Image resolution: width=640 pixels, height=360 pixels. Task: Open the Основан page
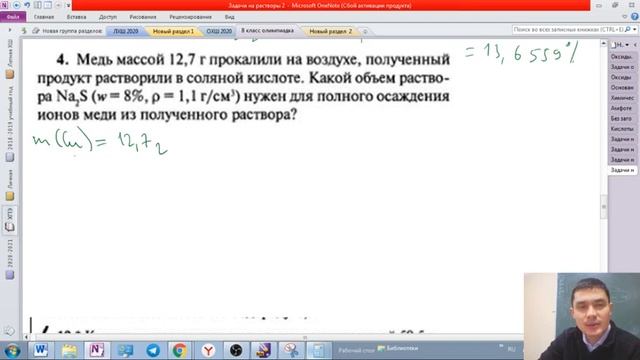pos(622,87)
